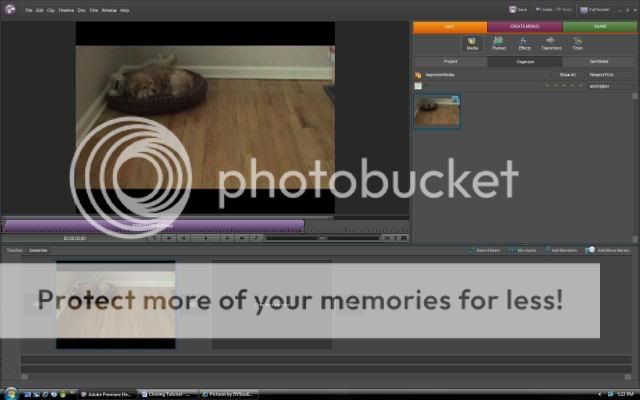Click the Mix Audio button
This screenshot has height=400, width=640.
coord(522,250)
